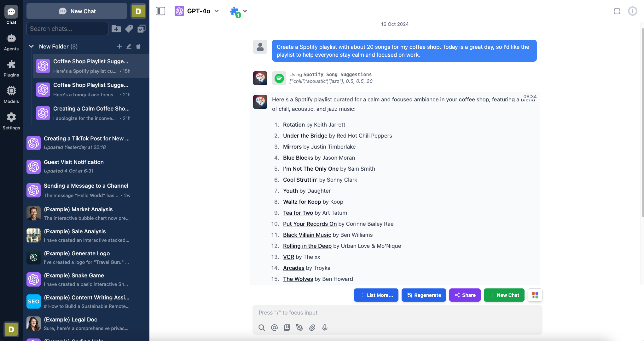This screenshot has height=341, width=644.
Task: Open the Under the Bridge song link
Action: [305, 136]
